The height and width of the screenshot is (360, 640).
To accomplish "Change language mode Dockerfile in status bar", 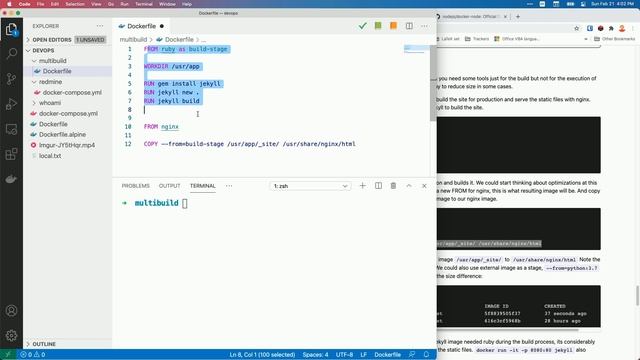I will (387, 355).
